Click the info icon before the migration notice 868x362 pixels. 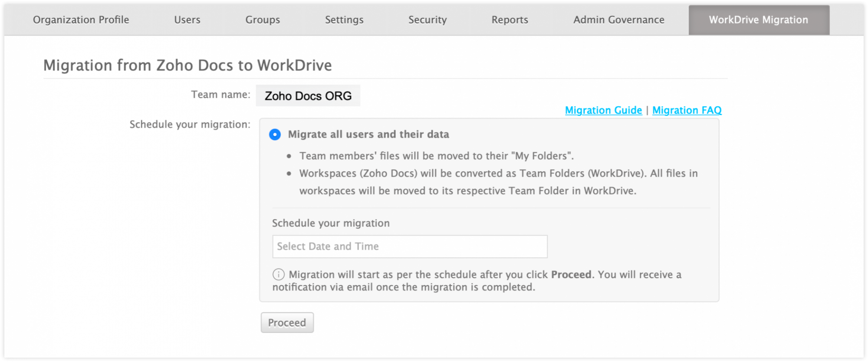point(278,274)
